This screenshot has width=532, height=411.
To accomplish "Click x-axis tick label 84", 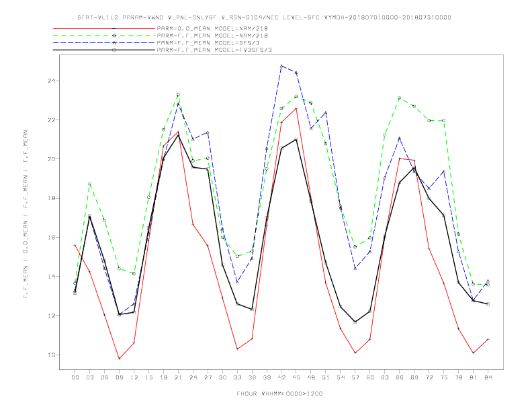I will [488, 377].
